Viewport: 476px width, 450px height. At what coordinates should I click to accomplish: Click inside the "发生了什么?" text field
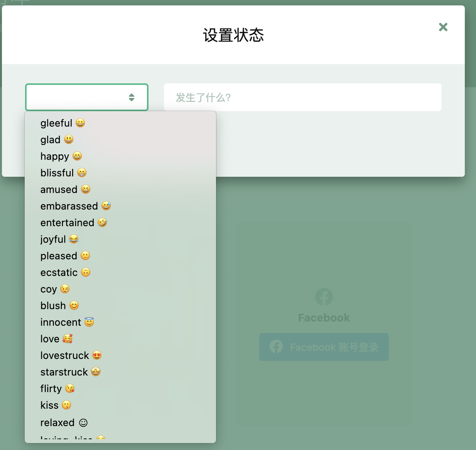[x=303, y=97]
